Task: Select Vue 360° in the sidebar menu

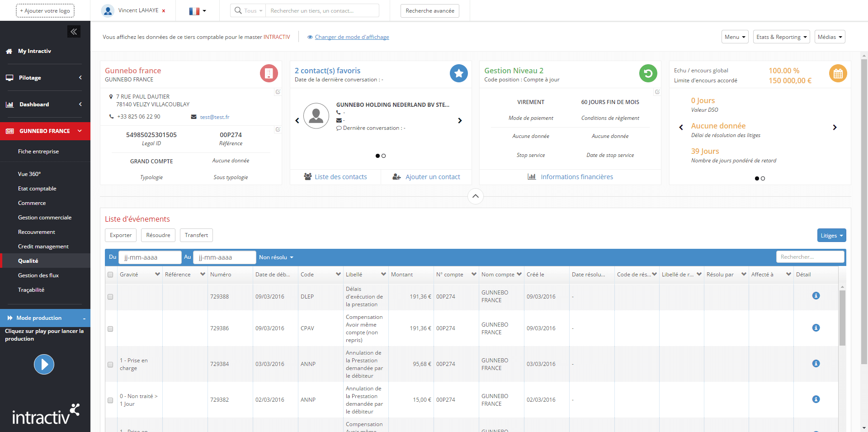Action: click(x=29, y=174)
